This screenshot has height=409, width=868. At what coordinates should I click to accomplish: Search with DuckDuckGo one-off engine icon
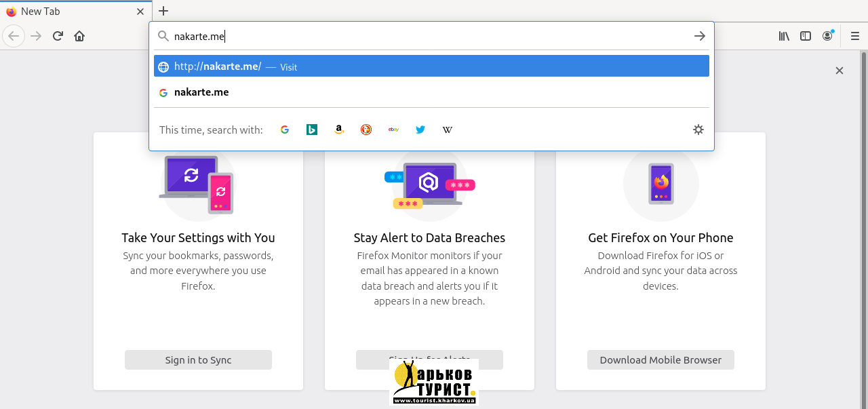tap(366, 130)
